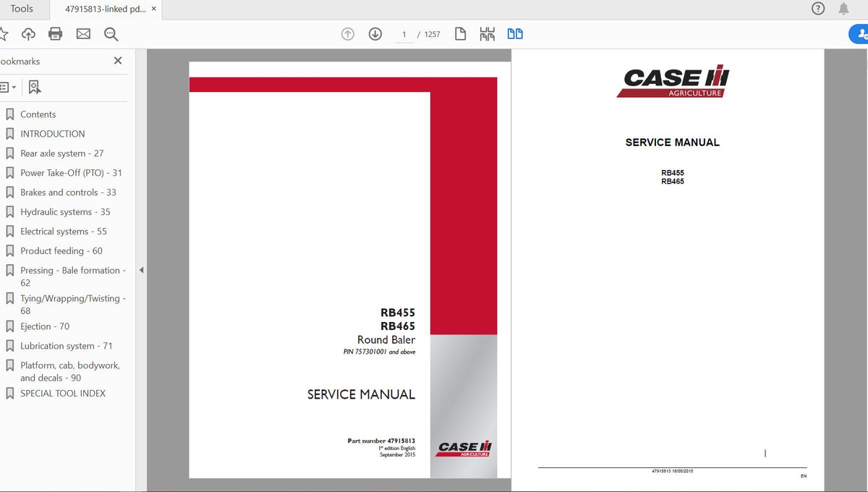868x492 pixels.
Task: Collapse the navigation pane with the arrow
Action: point(141,270)
